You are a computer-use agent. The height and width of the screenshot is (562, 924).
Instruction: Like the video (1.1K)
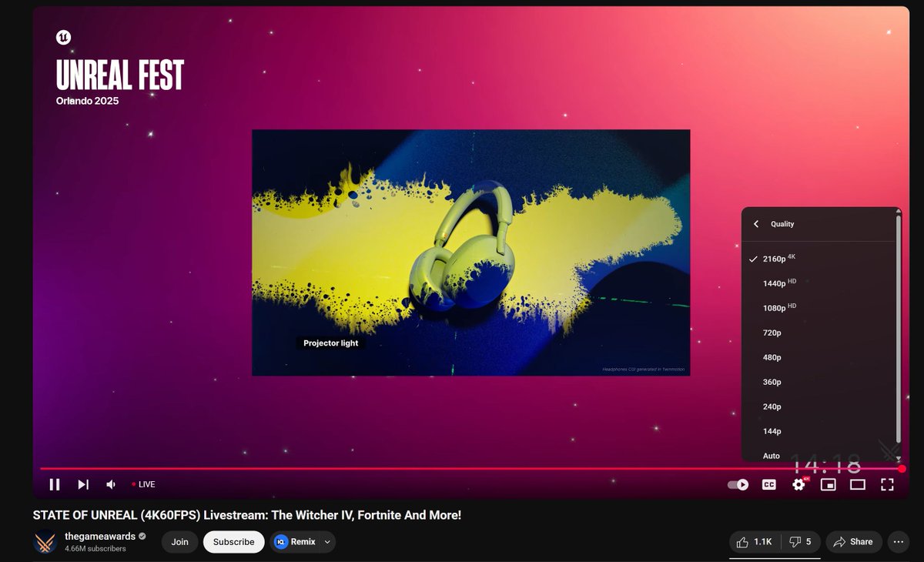[x=755, y=542]
